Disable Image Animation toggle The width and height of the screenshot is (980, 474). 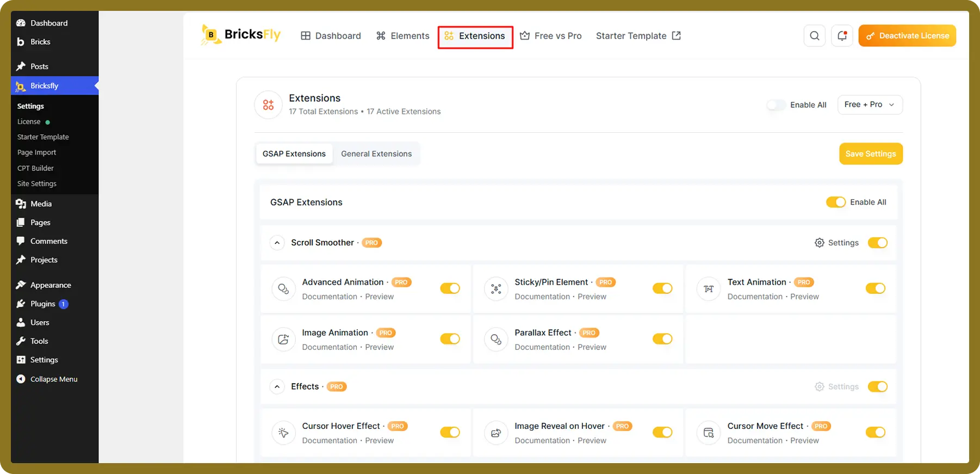[450, 339]
